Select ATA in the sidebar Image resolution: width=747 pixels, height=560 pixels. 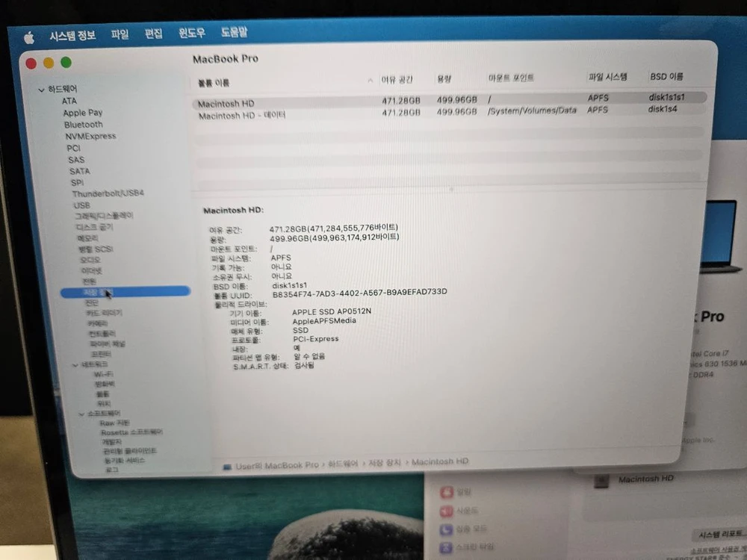(x=69, y=101)
